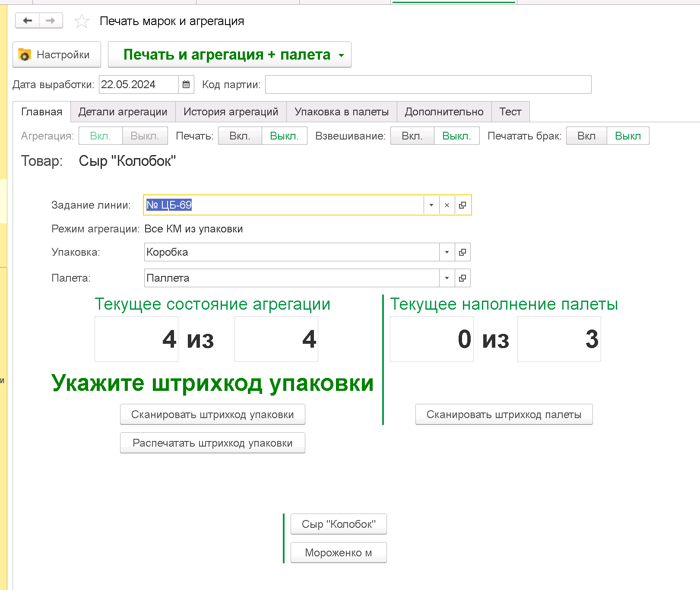This screenshot has width=700, height=590.
Task: Expand the Задание линии dropdown list
Action: (431, 205)
